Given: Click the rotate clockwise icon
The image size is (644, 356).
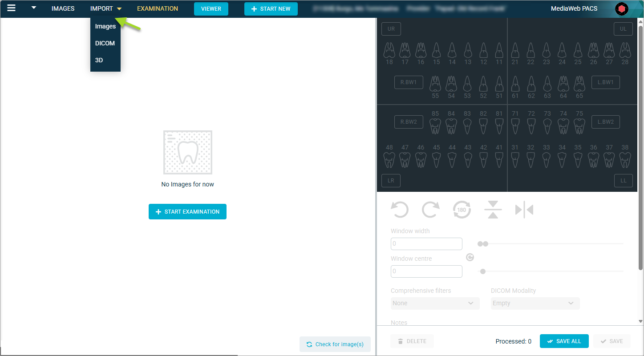Looking at the screenshot, I should click(x=430, y=209).
